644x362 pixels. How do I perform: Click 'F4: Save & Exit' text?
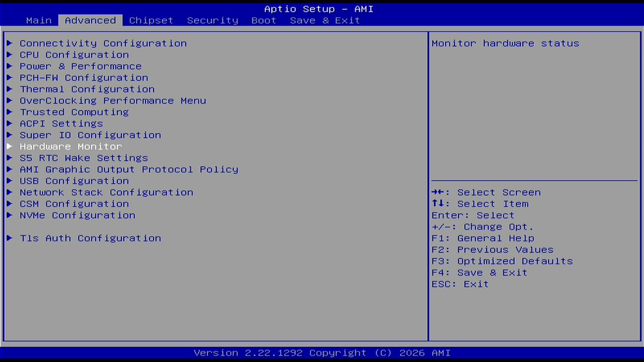[480, 273]
